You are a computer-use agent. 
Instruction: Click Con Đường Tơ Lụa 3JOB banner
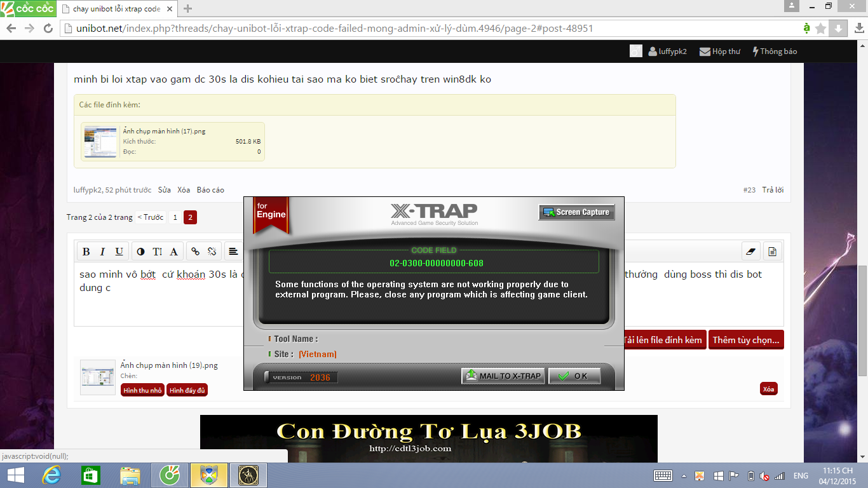(x=429, y=439)
